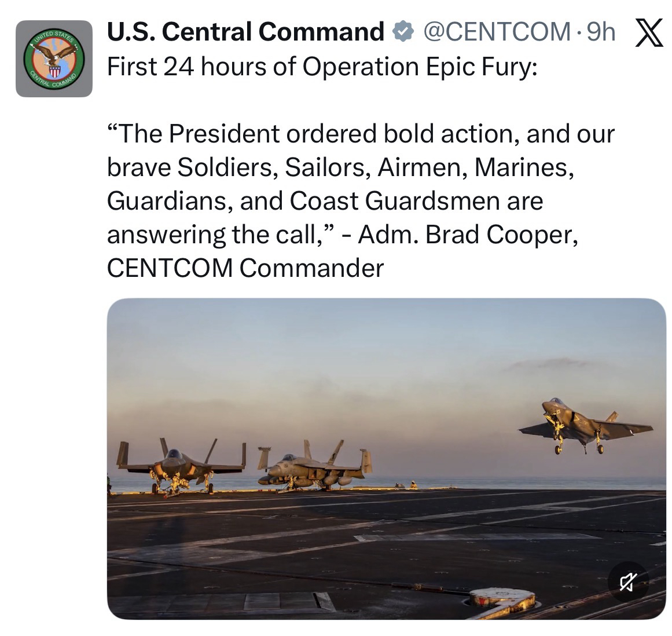
Task: Click the 'CENTCOM Commander' text
Action: (x=245, y=268)
